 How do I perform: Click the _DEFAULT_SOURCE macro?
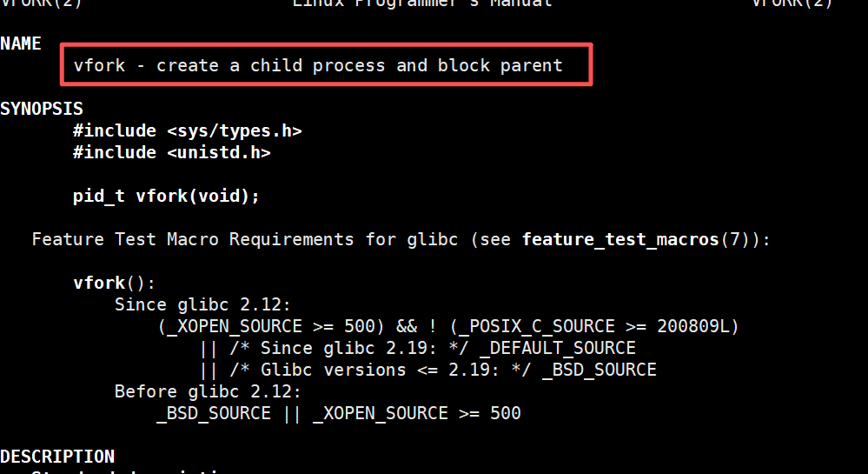tap(558, 348)
